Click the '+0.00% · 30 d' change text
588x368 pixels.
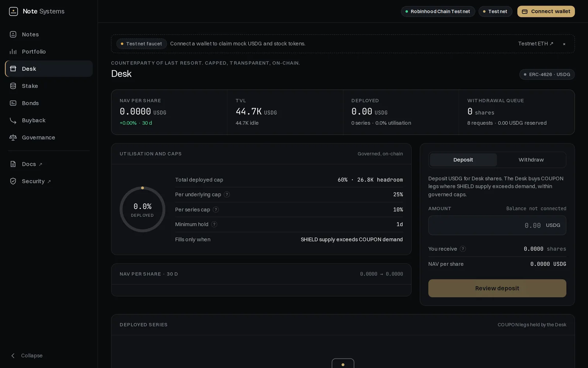pyautogui.click(x=136, y=123)
